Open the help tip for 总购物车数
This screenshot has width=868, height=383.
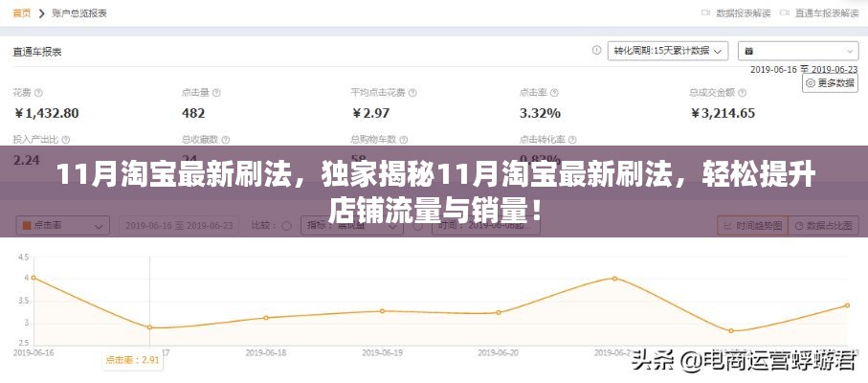pos(404,140)
